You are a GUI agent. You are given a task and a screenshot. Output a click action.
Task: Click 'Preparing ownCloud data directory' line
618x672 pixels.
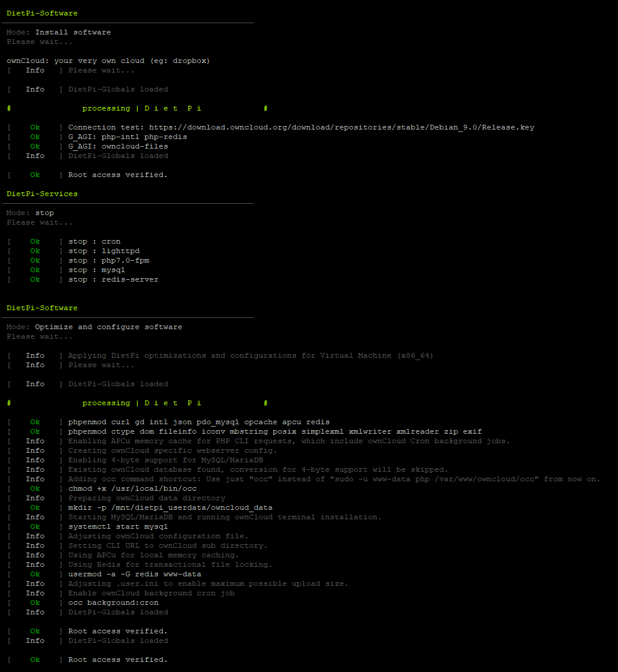coord(147,498)
